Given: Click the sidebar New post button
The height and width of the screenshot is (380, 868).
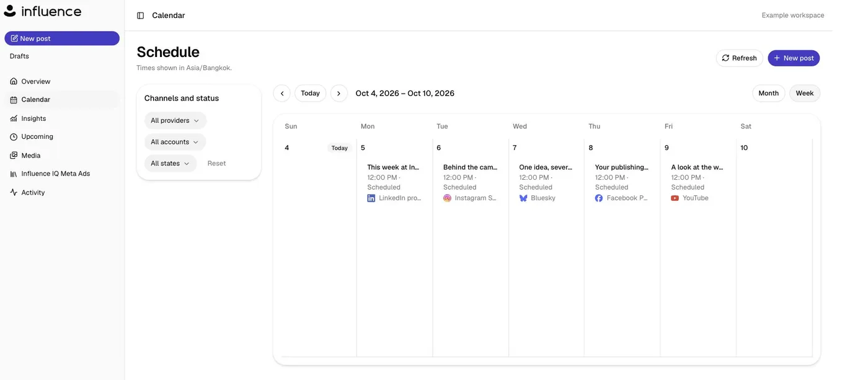Looking at the screenshot, I should pos(62,38).
